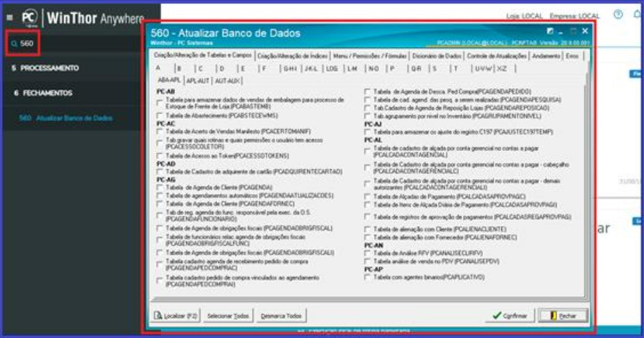Select the AUT-AUX sub-tab

(x=227, y=81)
